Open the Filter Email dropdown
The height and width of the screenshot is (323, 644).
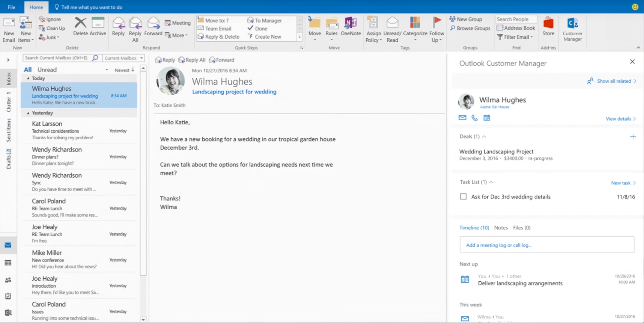515,37
